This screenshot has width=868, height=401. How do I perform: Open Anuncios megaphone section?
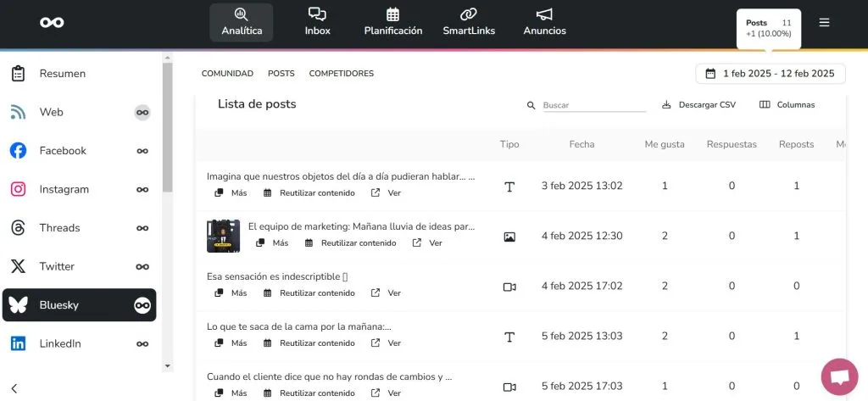click(x=544, y=22)
